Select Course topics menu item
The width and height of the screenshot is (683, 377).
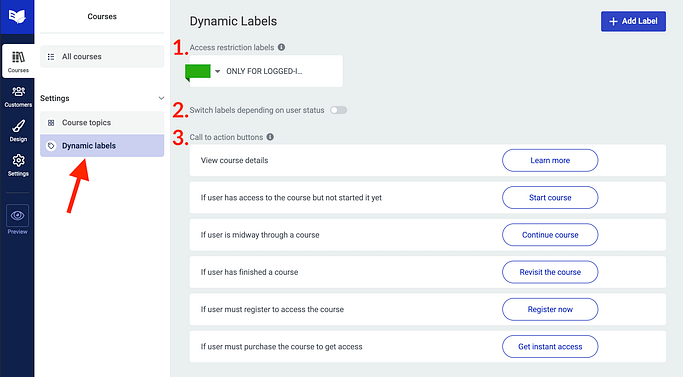102,123
